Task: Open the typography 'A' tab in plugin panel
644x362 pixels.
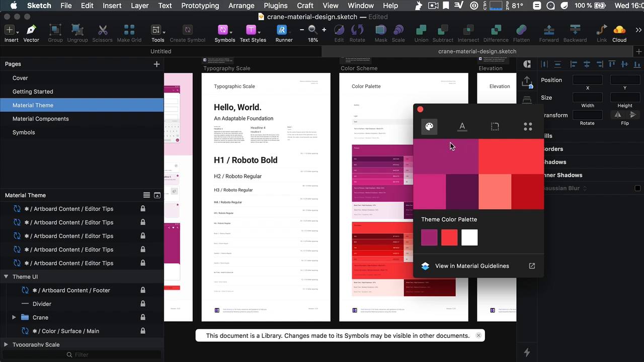Action: click(462, 126)
